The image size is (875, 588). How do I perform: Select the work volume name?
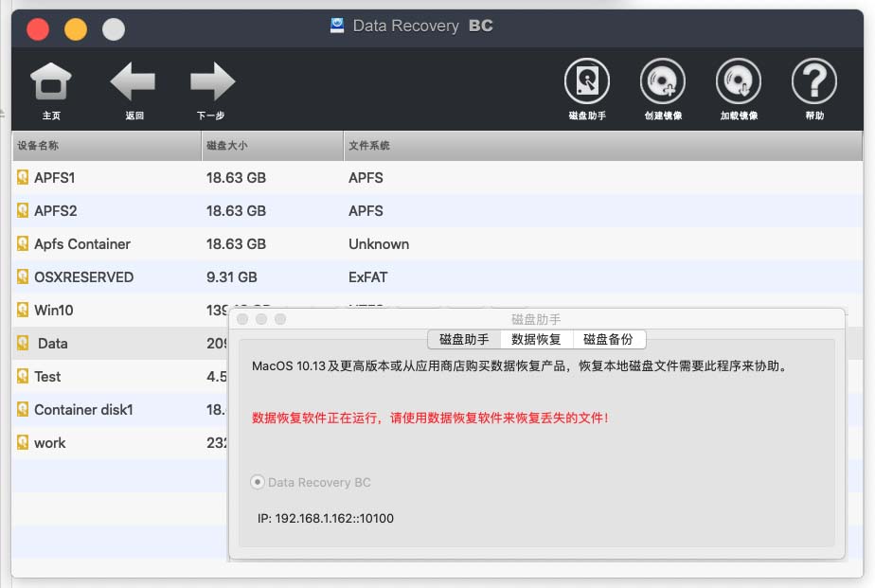[50, 443]
